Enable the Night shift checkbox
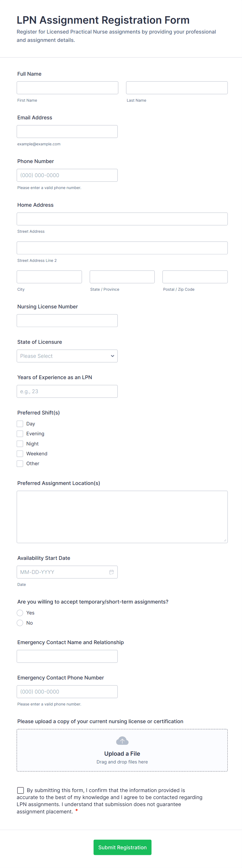The width and height of the screenshot is (242, 868). tap(20, 443)
